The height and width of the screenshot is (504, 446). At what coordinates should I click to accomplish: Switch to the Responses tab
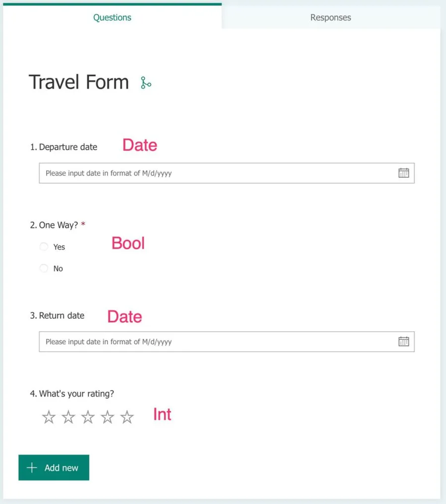pos(331,17)
